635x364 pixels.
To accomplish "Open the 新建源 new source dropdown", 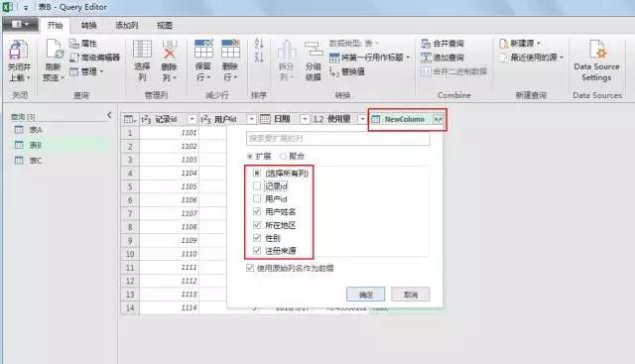I will 520,44.
